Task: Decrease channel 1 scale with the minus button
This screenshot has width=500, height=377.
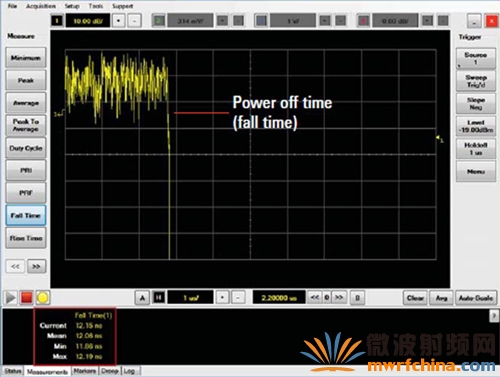Action: [135, 21]
